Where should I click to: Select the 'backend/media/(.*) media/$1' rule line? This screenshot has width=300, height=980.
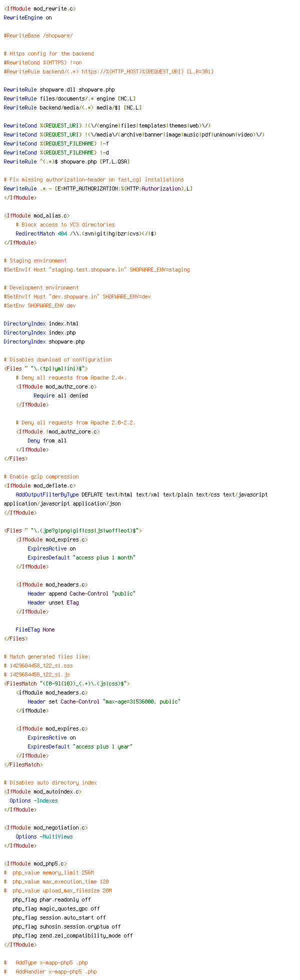pyautogui.click(x=72, y=107)
